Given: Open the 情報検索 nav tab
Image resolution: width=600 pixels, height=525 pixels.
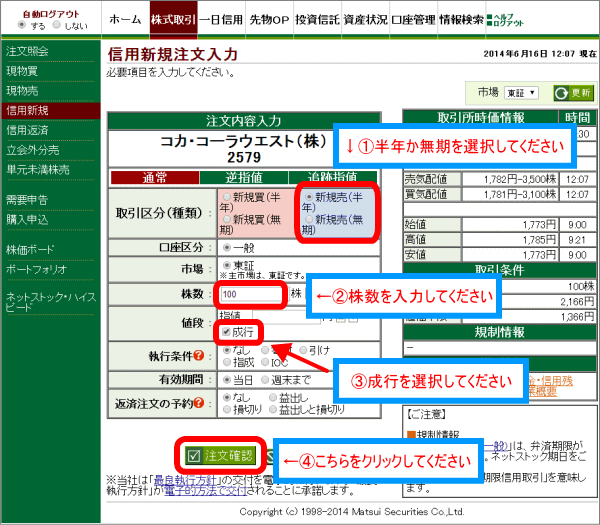Looking at the screenshot, I should pyautogui.click(x=461, y=20).
